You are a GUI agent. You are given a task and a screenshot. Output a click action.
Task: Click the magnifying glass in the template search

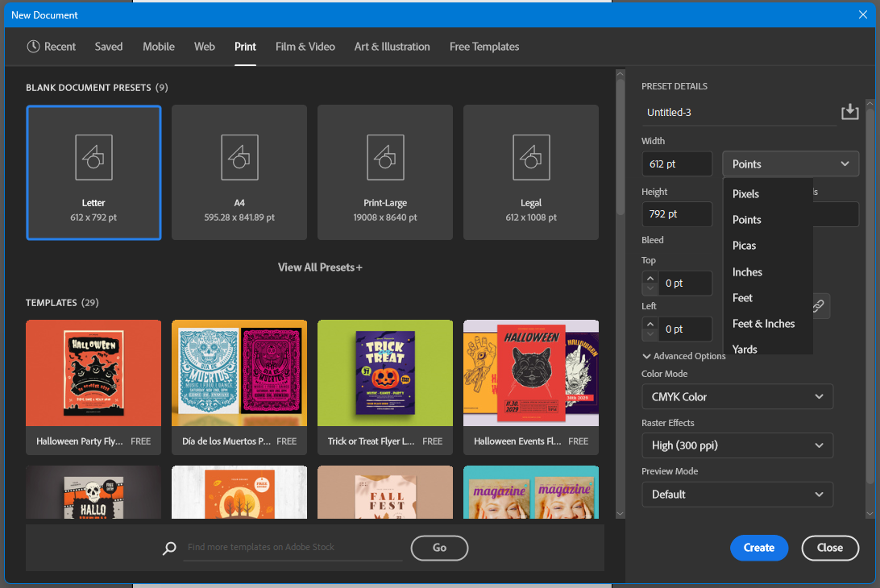(169, 549)
